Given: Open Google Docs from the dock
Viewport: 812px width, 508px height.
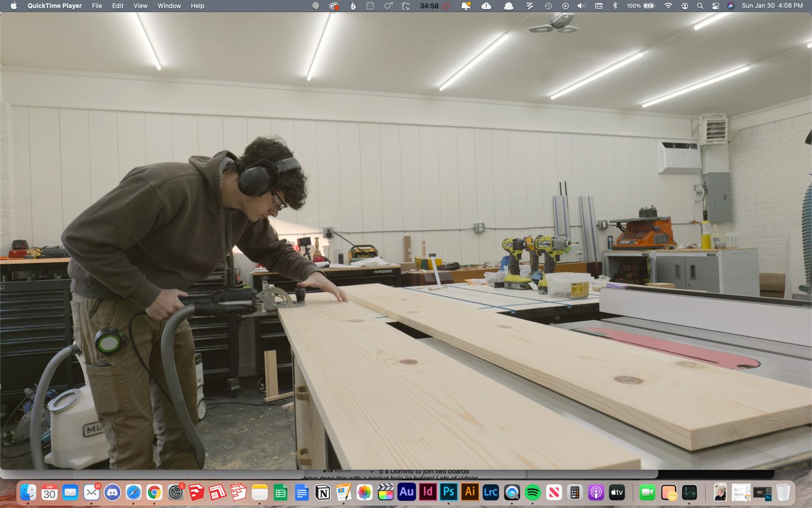Looking at the screenshot, I should pyautogui.click(x=302, y=492).
